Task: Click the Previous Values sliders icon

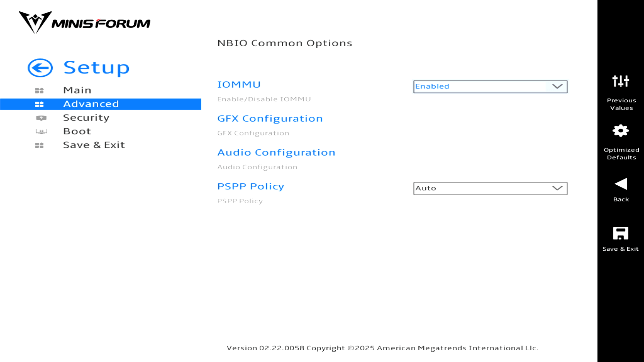Action: click(621, 81)
